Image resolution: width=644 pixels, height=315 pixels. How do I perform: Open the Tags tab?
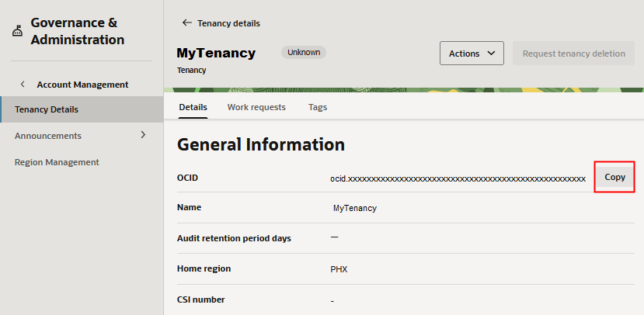click(x=318, y=108)
